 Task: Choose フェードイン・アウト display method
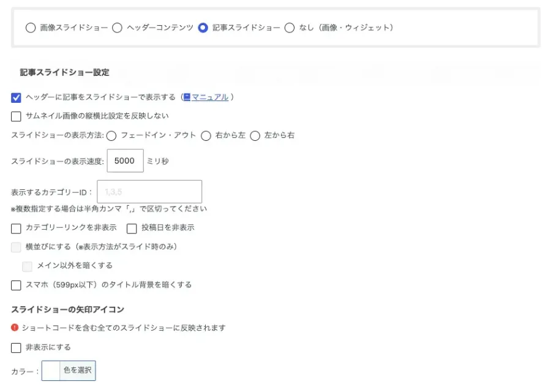(111, 136)
